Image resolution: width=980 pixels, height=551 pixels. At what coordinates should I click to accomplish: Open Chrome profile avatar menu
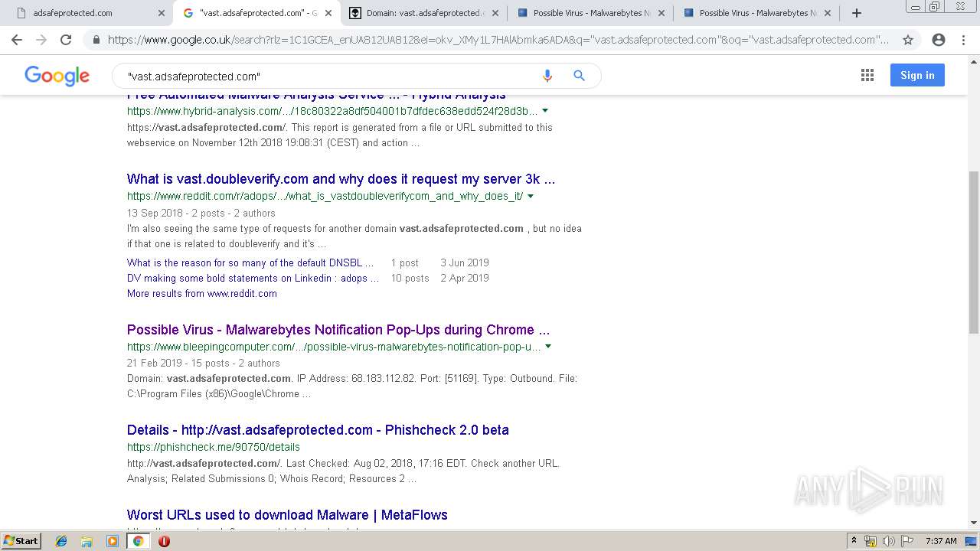(x=939, y=40)
